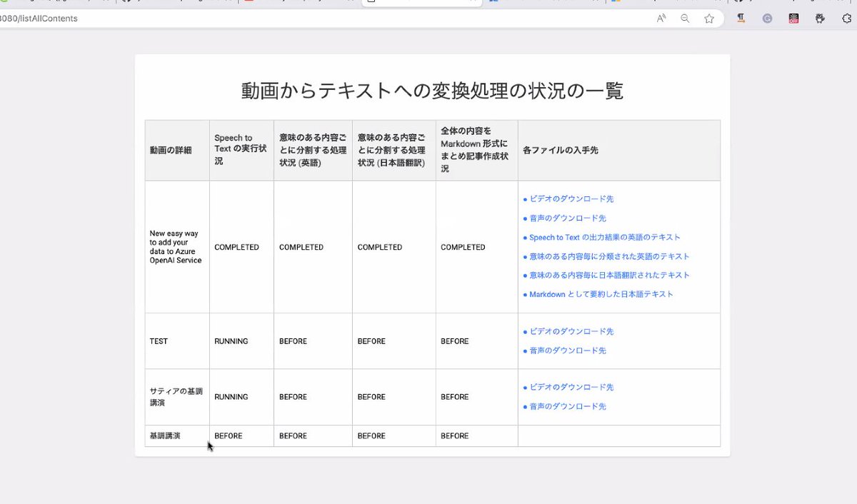Click the red OFF extension icon

(x=793, y=18)
